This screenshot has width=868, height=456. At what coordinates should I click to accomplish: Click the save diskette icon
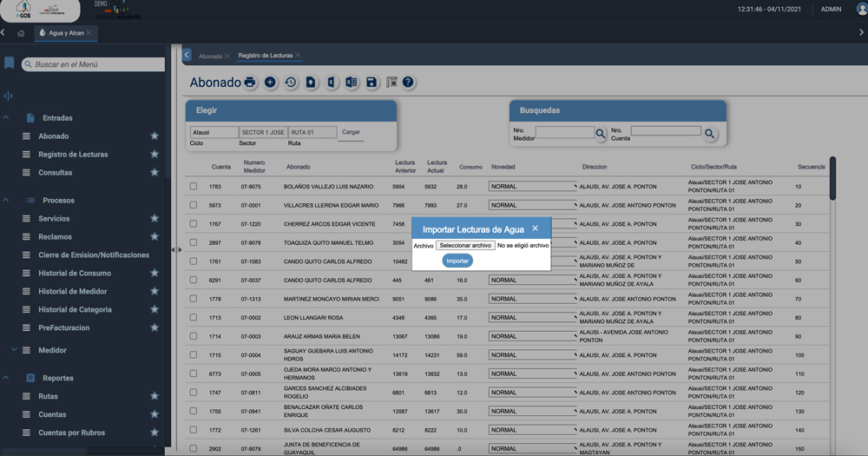point(372,83)
